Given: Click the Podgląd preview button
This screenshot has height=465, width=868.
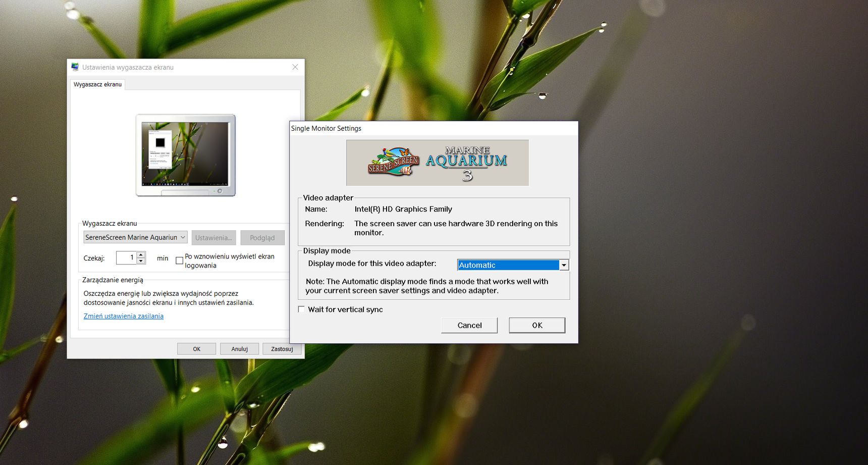Looking at the screenshot, I should (x=262, y=238).
